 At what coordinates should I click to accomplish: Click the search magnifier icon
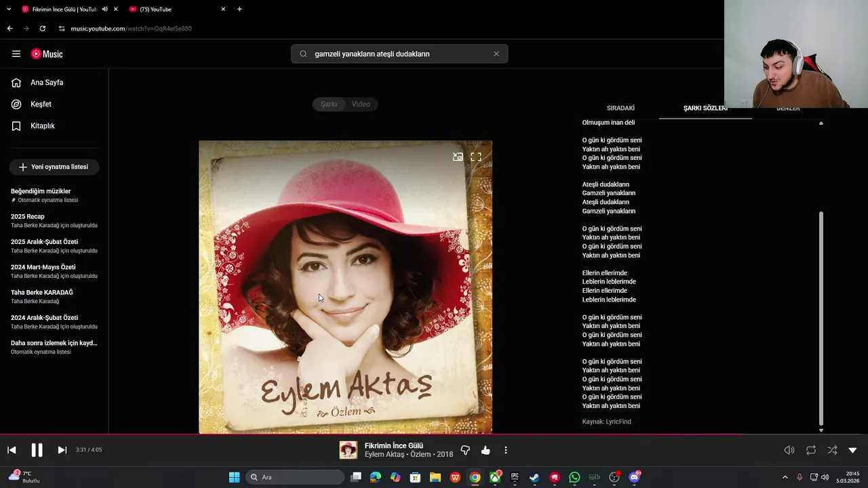point(303,54)
